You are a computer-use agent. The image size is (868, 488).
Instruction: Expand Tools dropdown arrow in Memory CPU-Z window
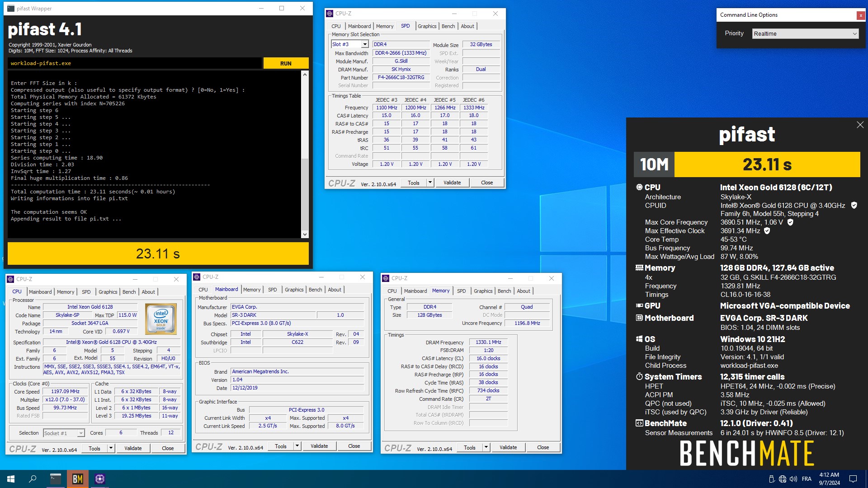tap(486, 448)
